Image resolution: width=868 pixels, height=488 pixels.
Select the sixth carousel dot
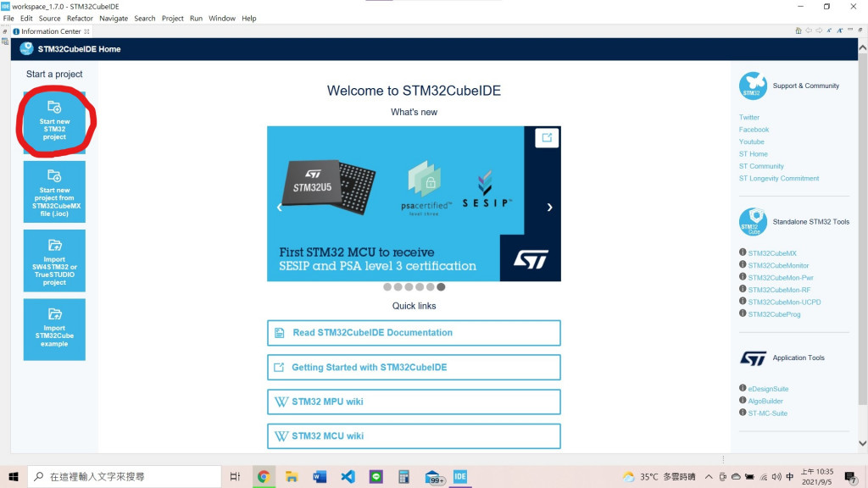pos(441,286)
